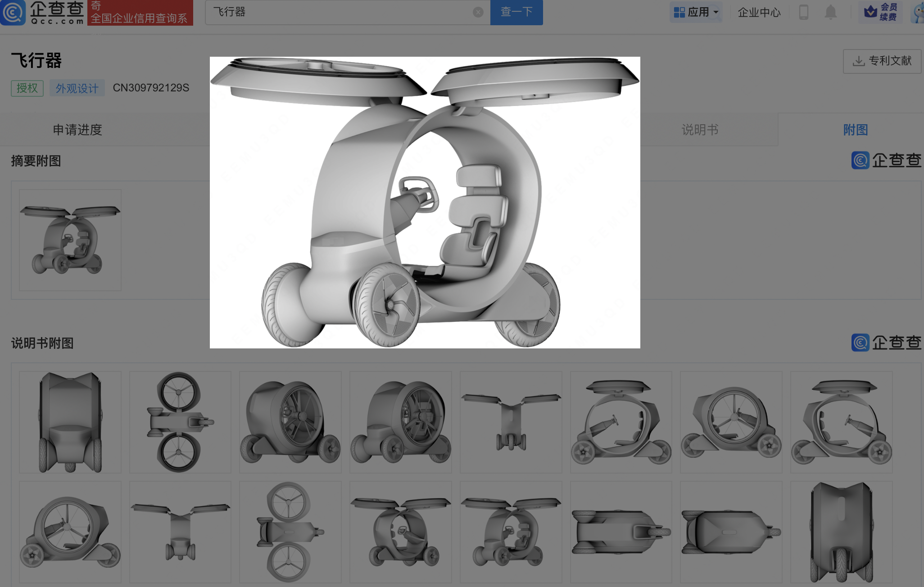The image size is (924, 587).
Task: Click the download icon in 专利文献
Action: 859,61
